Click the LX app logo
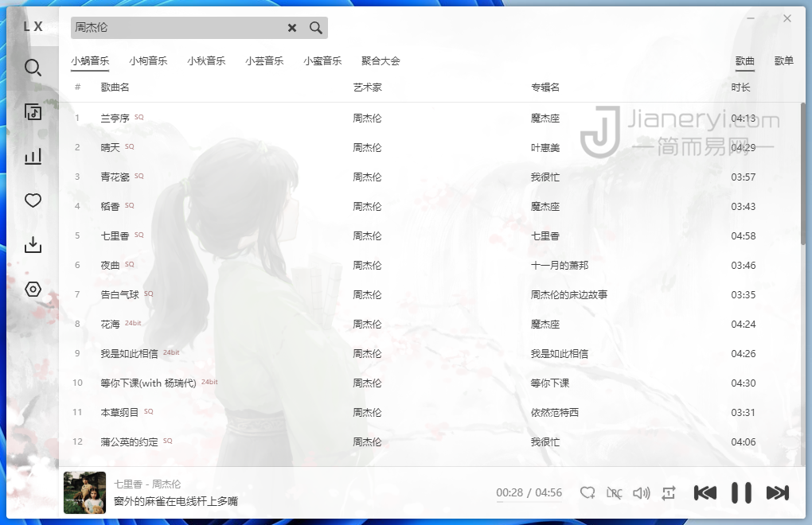Viewport: 812px width, 525px height. point(33,26)
